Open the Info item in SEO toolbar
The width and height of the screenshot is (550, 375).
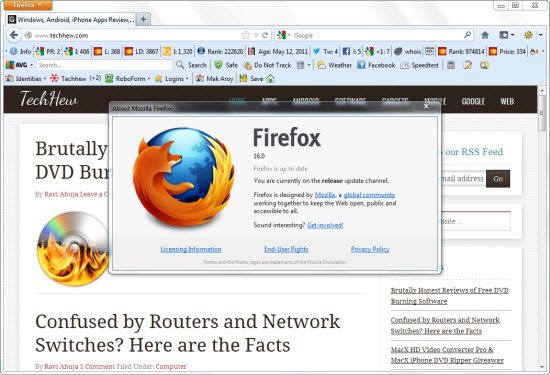point(20,51)
